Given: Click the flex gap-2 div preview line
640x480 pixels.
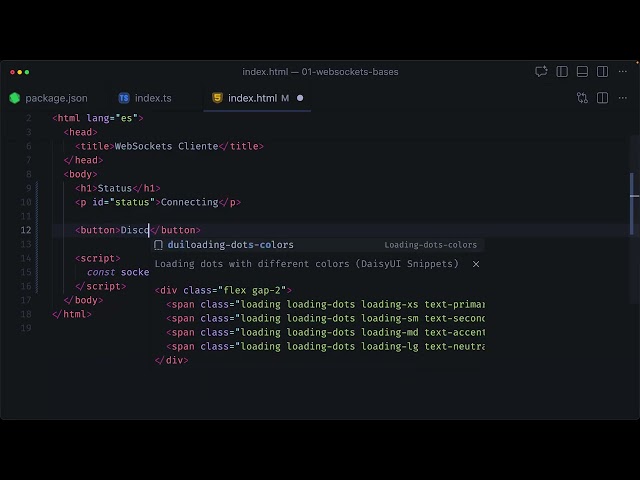Looking at the screenshot, I should point(223,291).
